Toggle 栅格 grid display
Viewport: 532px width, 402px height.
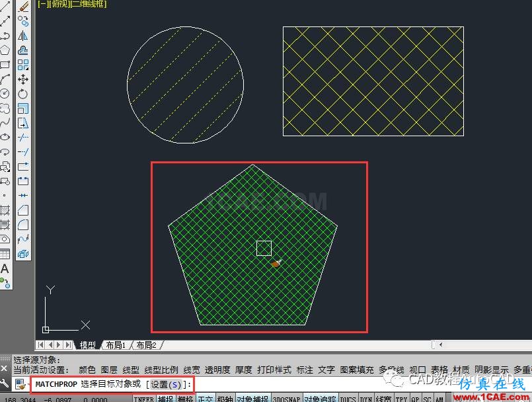click(x=185, y=399)
